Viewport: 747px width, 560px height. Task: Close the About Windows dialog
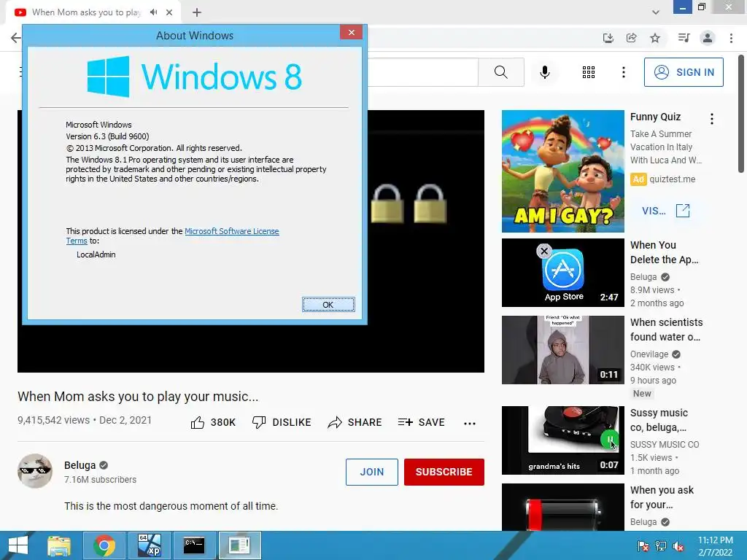351,32
